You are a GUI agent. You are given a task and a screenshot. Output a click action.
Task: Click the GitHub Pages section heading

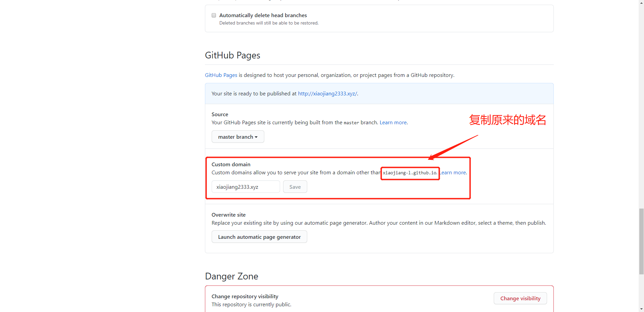pos(232,55)
